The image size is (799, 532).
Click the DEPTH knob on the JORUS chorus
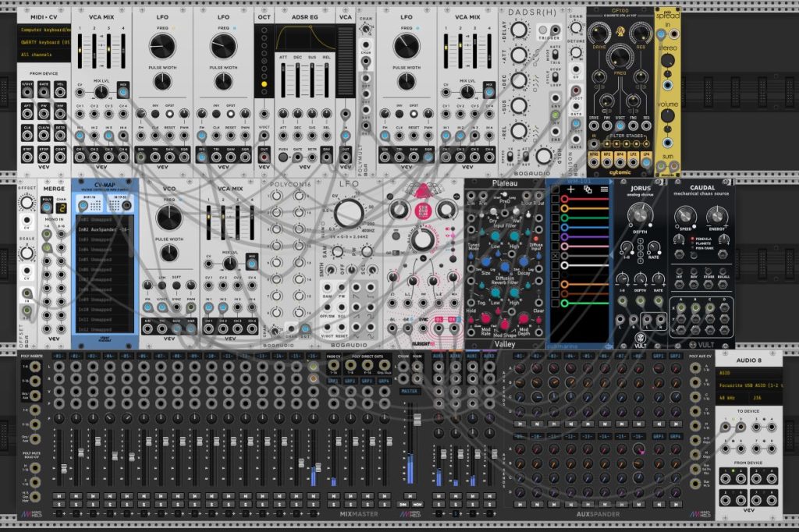point(640,214)
